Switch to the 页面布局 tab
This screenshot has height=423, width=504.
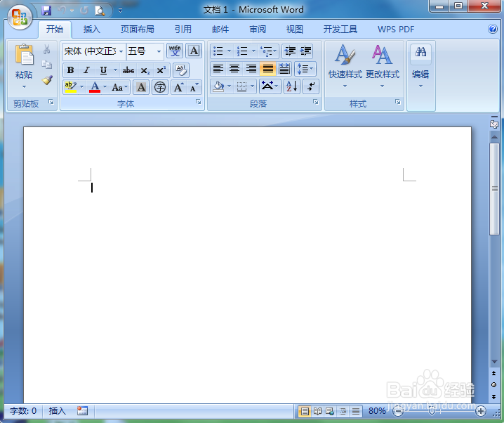138,30
